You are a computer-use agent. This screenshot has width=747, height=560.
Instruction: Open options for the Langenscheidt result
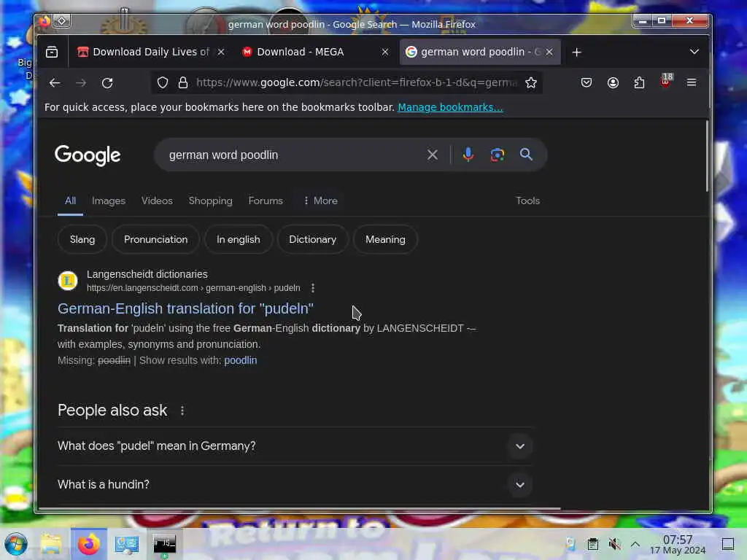tap(312, 288)
